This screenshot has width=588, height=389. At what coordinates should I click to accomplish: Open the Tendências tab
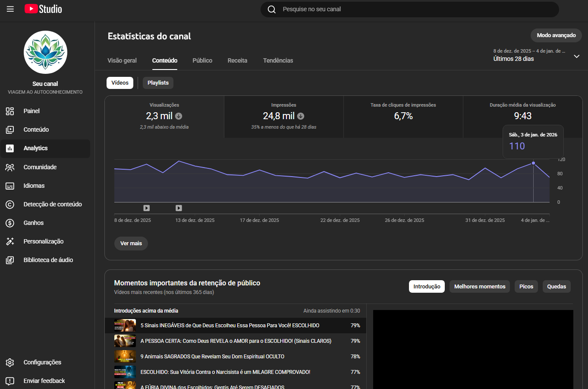click(278, 60)
